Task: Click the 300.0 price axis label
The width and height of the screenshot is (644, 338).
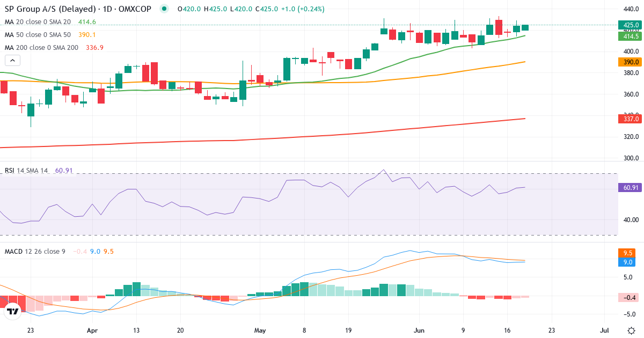Action: tap(631, 158)
